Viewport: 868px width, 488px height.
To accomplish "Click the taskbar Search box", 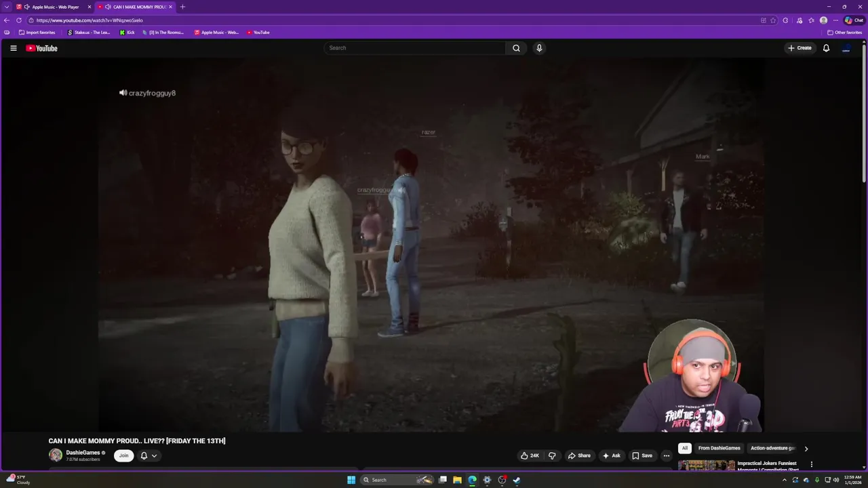I will (398, 480).
